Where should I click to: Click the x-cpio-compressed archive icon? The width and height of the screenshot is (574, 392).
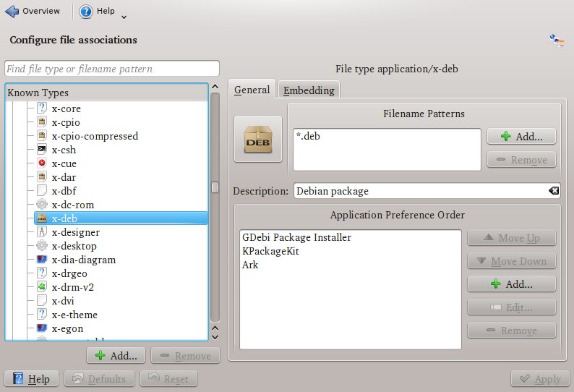point(42,135)
